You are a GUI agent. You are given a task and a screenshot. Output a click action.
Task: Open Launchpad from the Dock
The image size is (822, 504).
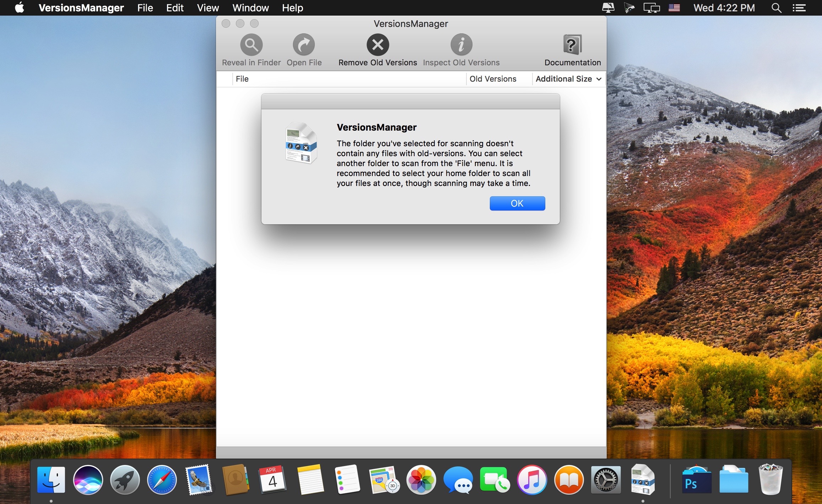125,480
